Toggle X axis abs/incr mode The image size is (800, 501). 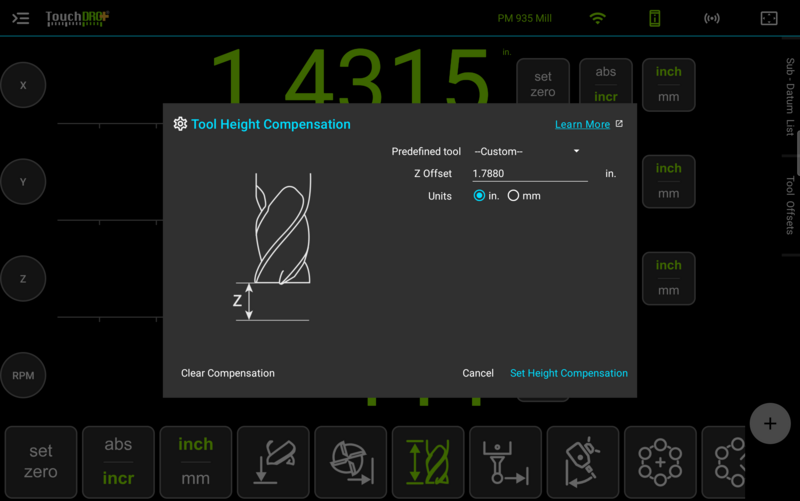pos(606,82)
